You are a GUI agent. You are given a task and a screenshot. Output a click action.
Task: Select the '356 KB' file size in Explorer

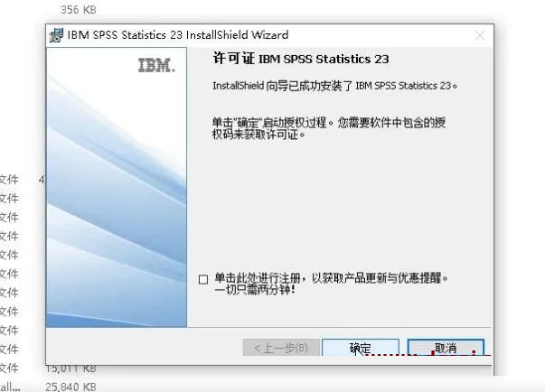(79, 10)
